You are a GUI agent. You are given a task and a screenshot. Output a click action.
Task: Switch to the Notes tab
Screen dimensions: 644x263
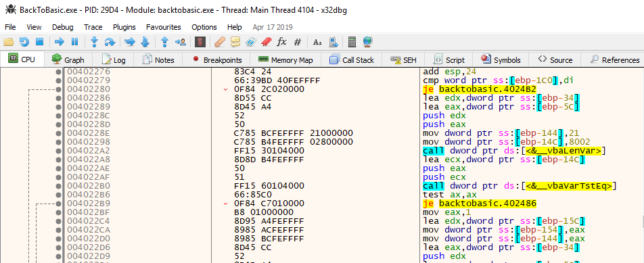(x=158, y=60)
